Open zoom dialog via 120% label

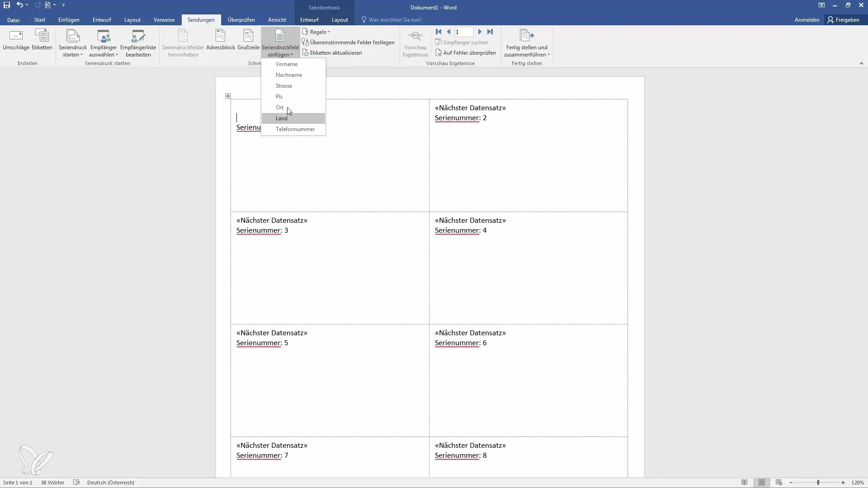click(858, 483)
